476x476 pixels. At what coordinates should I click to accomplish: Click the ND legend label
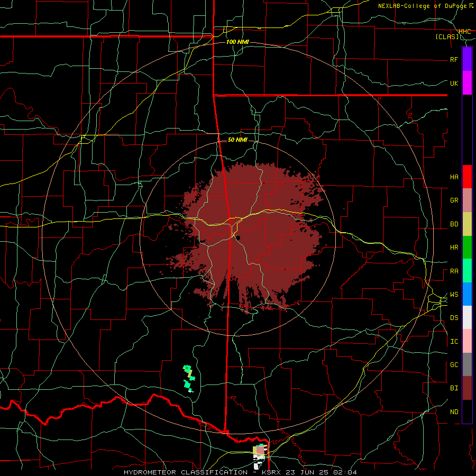point(454,412)
